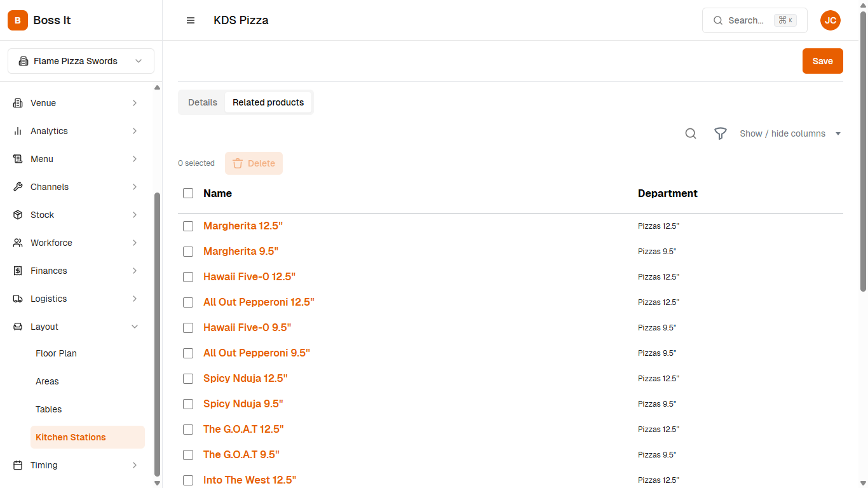Click the Stock box icon in sidebar
Image resolution: width=868 pixels, height=488 pixels.
point(18,215)
